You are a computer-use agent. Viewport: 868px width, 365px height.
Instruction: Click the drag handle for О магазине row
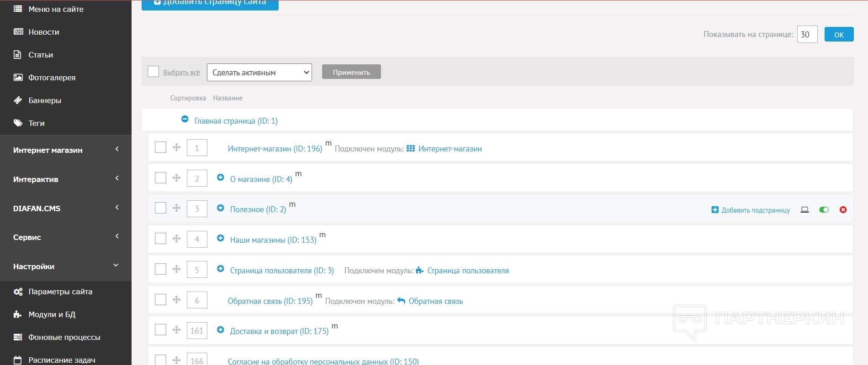(x=176, y=178)
